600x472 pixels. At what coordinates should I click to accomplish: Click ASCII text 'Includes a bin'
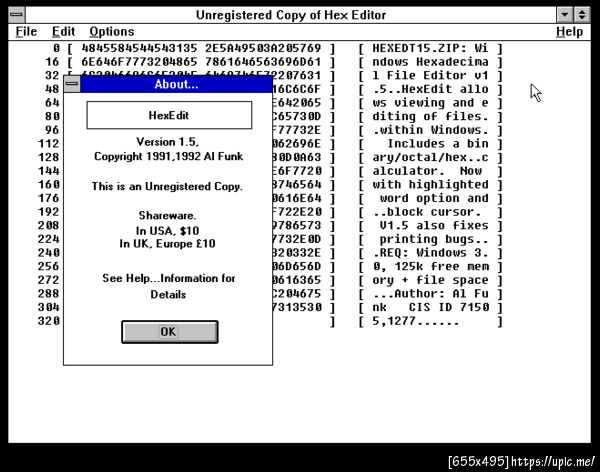click(x=438, y=144)
